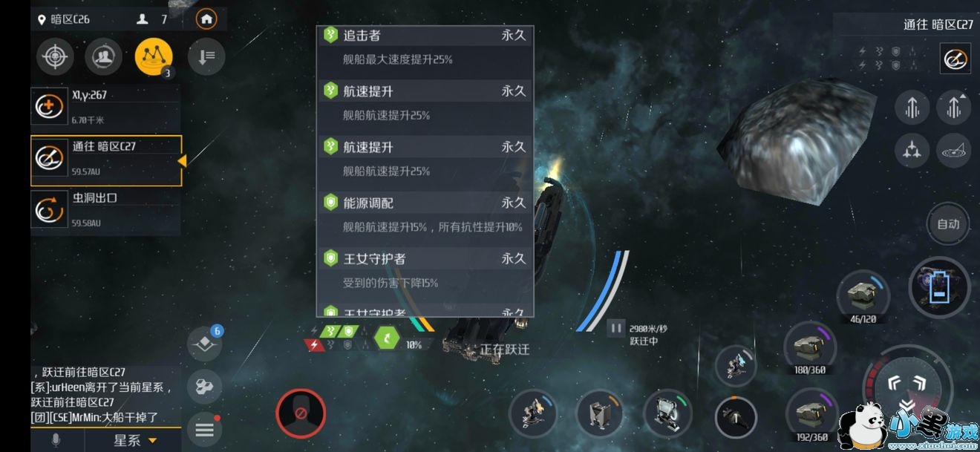Open the sort list icon

point(206,57)
